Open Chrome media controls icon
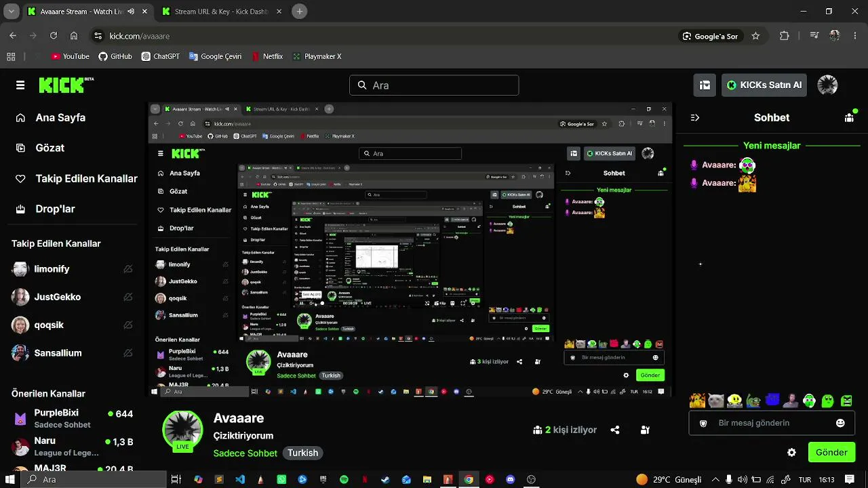Viewport: 868px width, 488px height. 814,36
